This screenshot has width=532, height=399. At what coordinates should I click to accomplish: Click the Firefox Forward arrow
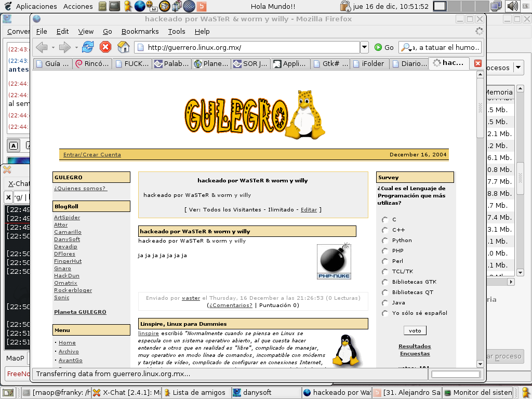coord(65,47)
